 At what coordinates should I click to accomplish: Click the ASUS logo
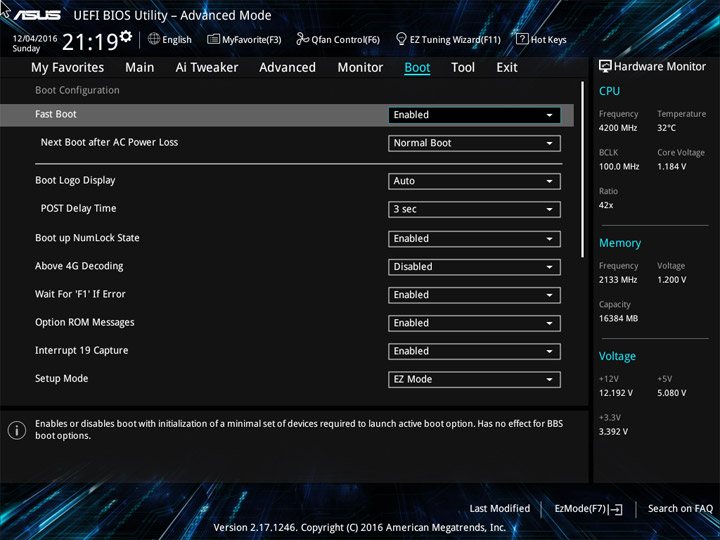click(x=37, y=15)
